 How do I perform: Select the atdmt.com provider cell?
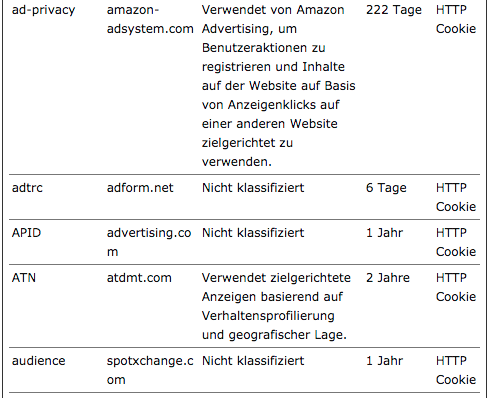tap(139, 278)
